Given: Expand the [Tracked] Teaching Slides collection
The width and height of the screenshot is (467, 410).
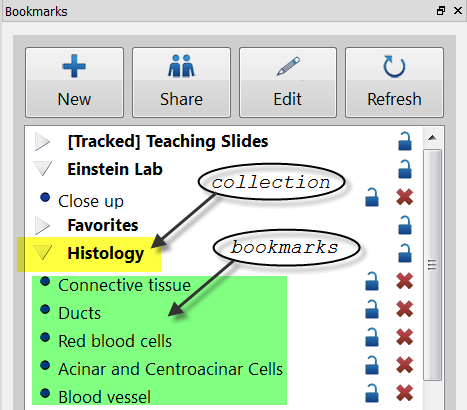Looking at the screenshot, I should coord(42,142).
